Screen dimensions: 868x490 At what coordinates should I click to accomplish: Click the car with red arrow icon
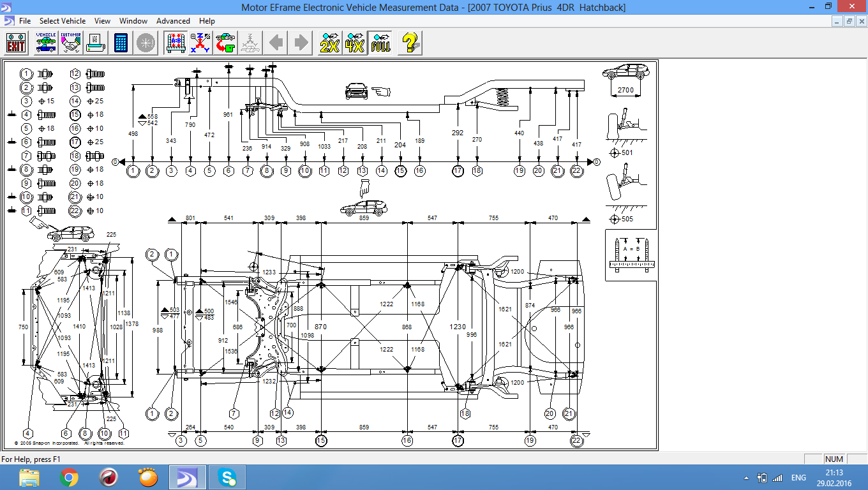225,43
